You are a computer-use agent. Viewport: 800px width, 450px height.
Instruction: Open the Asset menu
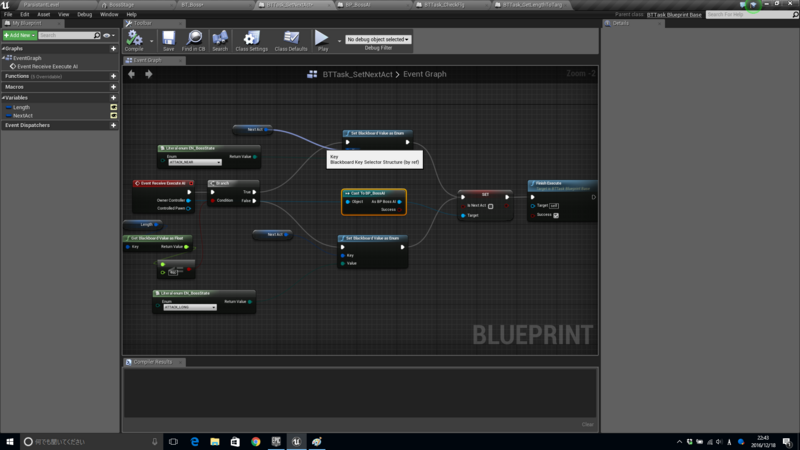coord(43,14)
